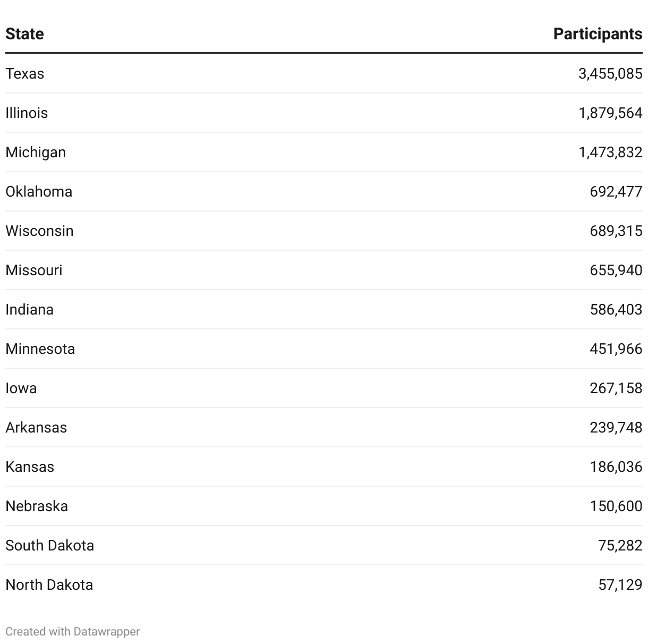
Task: Click the Arkansas row label
Action: coord(36,427)
